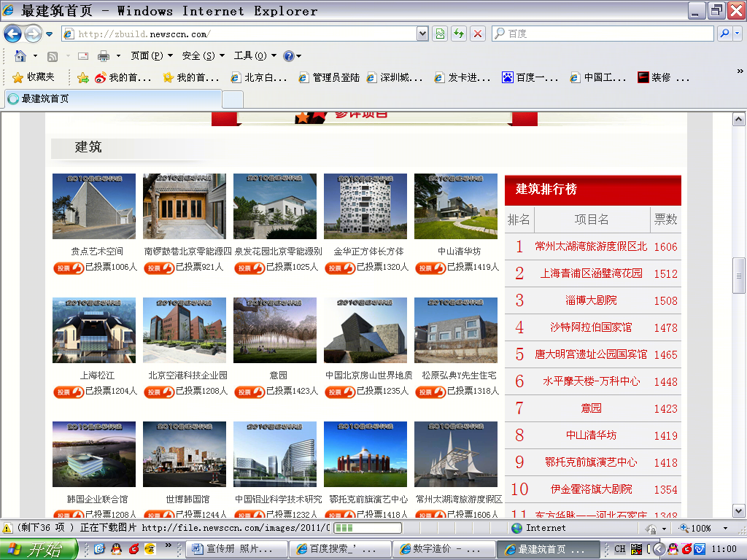Click the Read Mail icon

tap(83, 56)
